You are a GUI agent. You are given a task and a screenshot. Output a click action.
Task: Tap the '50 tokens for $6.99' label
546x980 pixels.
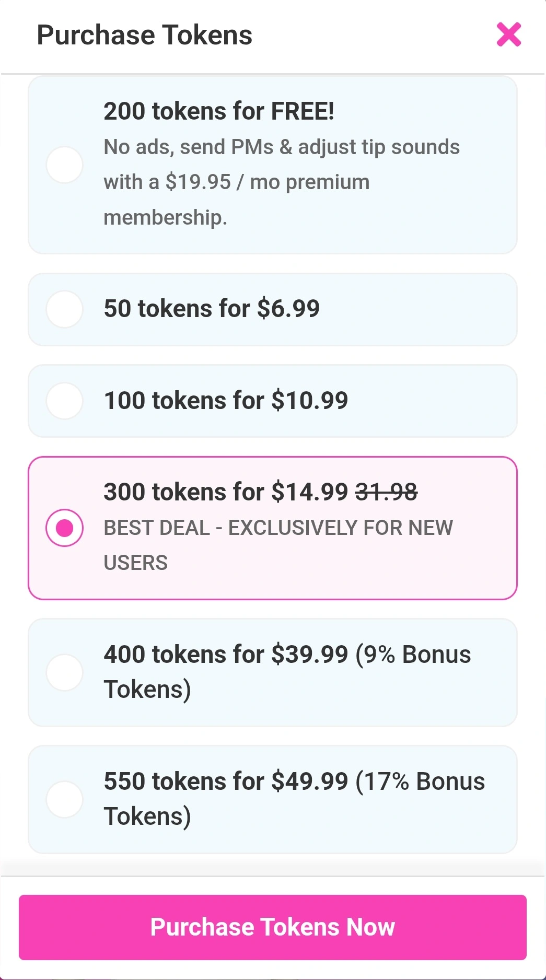pyautogui.click(x=212, y=309)
